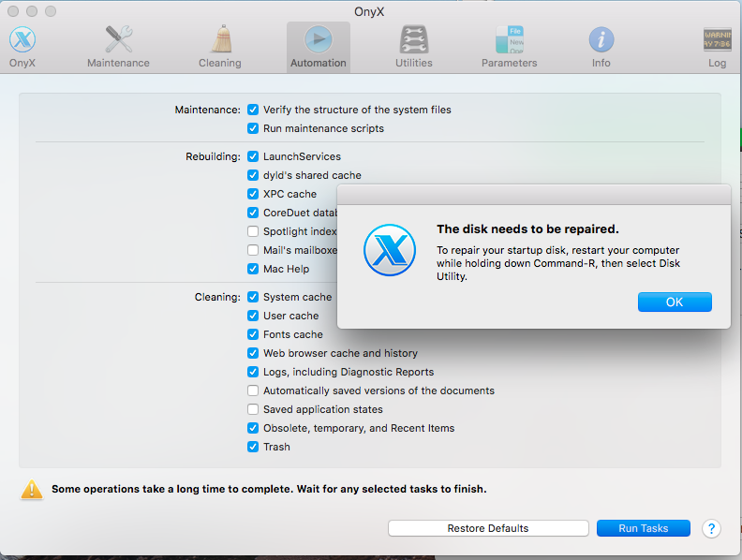Uncheck LaunchServices rebuilding option
Viewport: 742px width, 560px height.
point(253,156)
